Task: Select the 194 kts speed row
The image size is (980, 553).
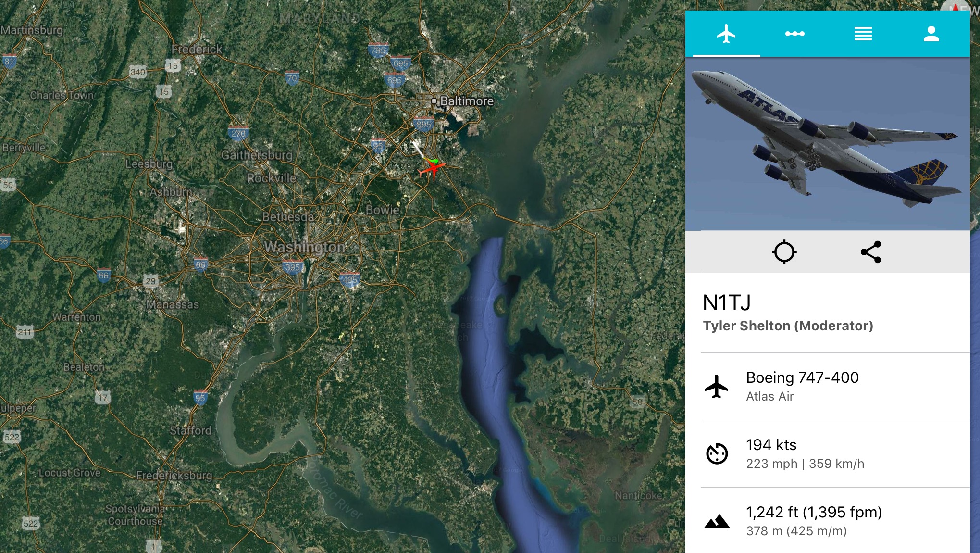Action: click(835, 454)
